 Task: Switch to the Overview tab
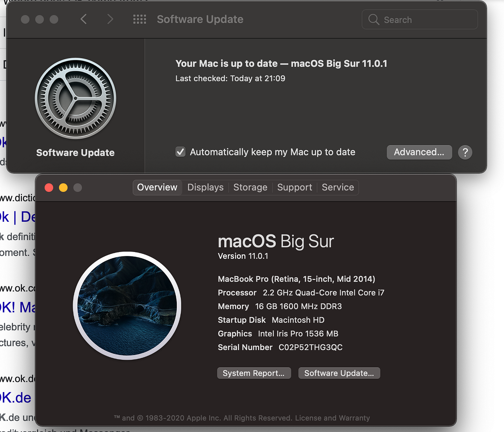tap(157, 188)
